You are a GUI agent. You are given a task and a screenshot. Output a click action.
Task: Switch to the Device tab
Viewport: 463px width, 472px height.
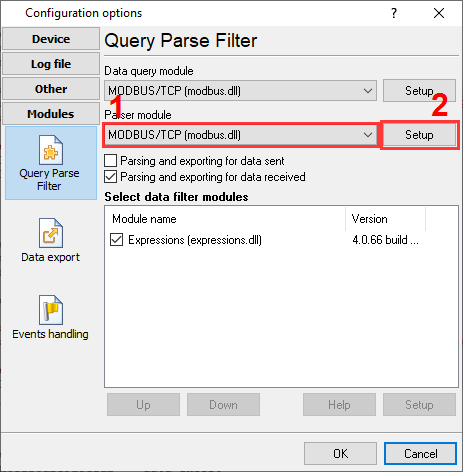click(x=51, y=39)
